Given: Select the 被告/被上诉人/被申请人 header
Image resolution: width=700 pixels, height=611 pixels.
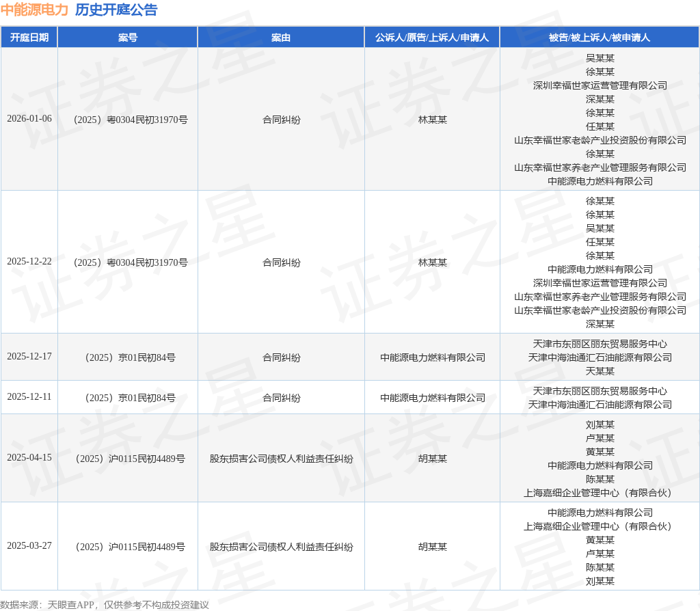Looking at the screenshot, I should click(600, 38).
